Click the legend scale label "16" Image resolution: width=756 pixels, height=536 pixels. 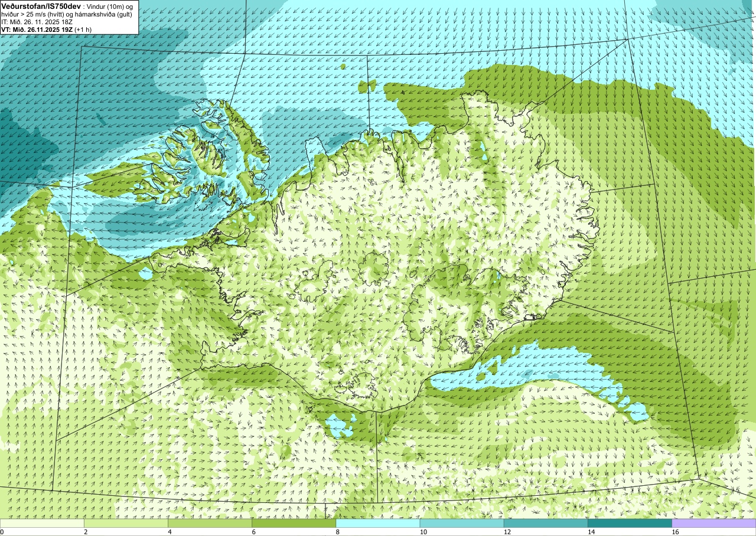(x=675, y=532)
